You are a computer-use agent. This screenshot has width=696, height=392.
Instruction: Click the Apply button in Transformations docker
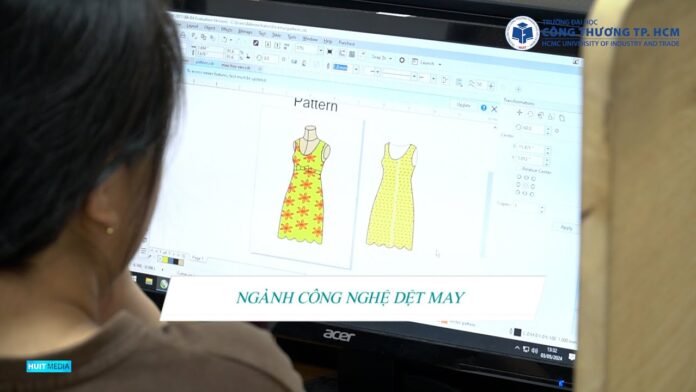566,227
